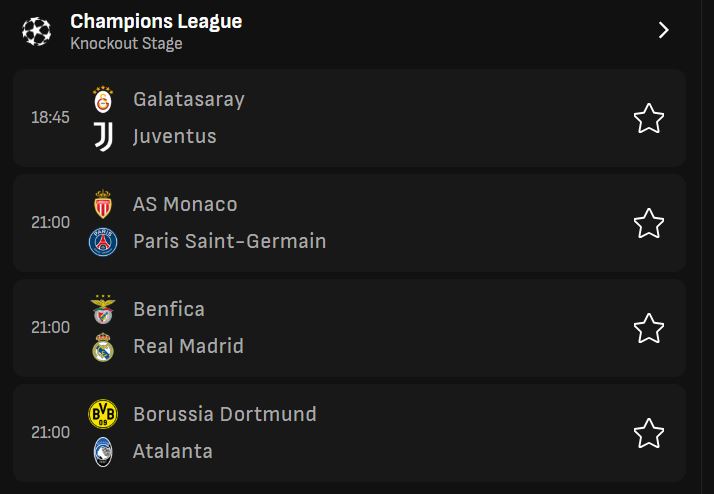The height and width of the screenshot is (494, 714).
Task: Click the AS Monaco club crest
Action: tap(103, 205)
